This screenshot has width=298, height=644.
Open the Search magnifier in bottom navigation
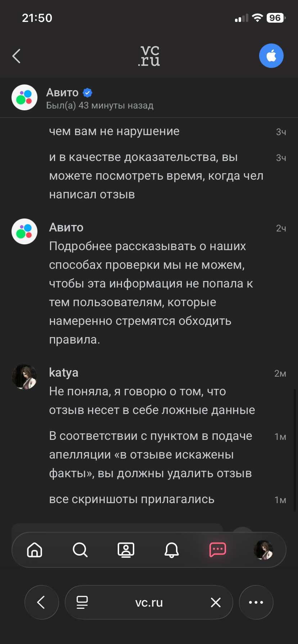80,550
